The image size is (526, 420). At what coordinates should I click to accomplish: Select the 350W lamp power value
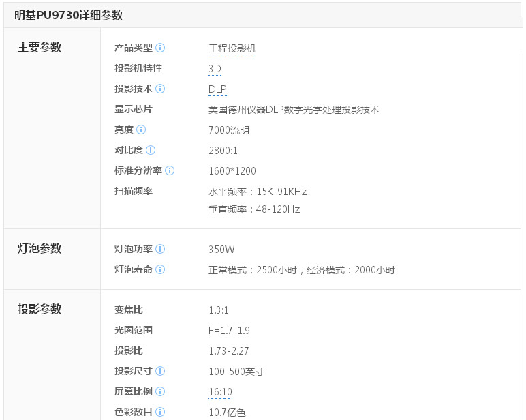[221, 250]
